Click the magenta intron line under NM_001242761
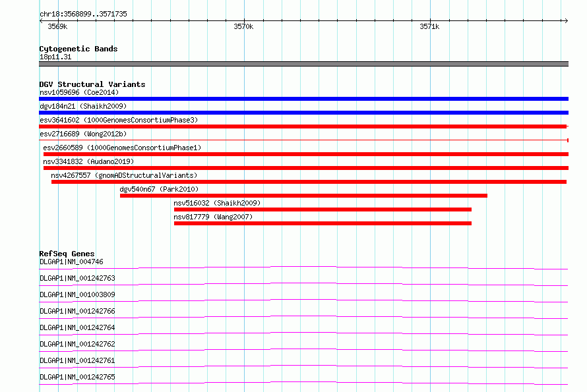This screenshot has height=392, width=587. [x=303, y=366]
